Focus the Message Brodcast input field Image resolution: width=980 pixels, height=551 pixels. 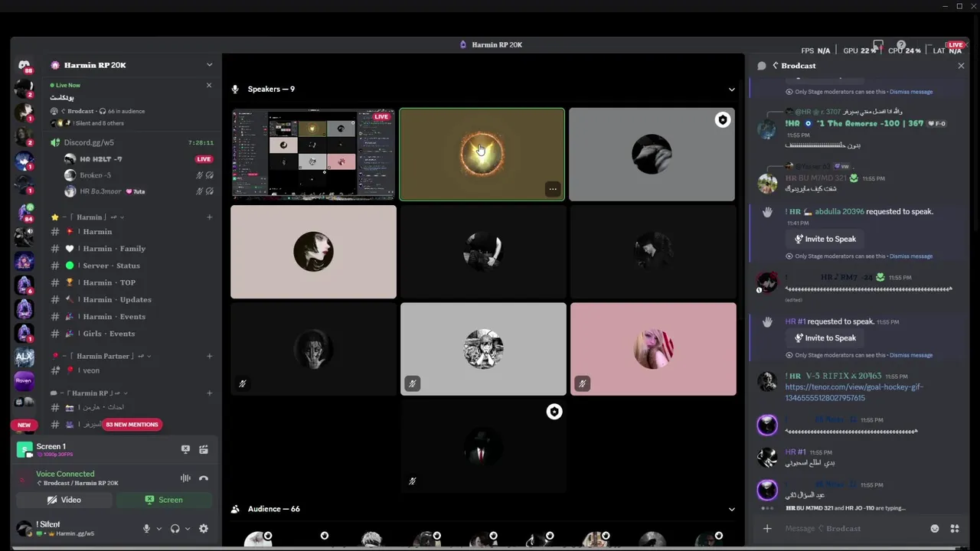tap(854, 529)
